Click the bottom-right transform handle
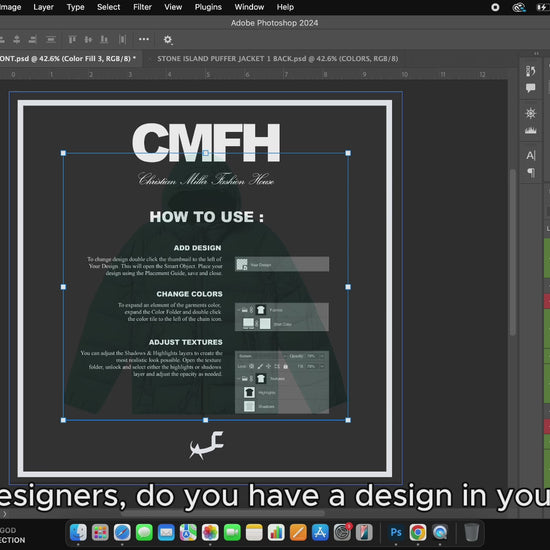Viewport: 550px width, 550px height. 348,420
